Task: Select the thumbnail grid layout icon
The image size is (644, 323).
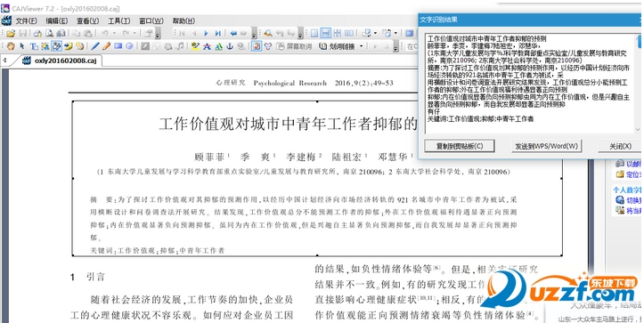Action: 338,33
